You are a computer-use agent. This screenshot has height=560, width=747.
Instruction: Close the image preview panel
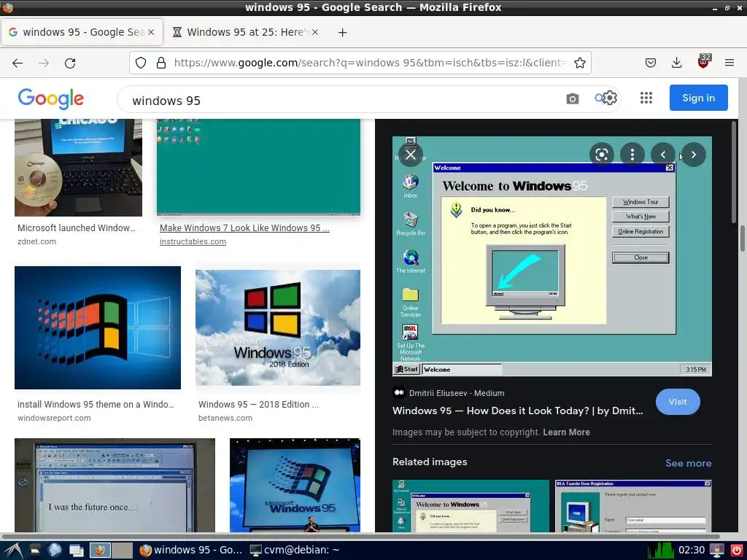[410, 155]
